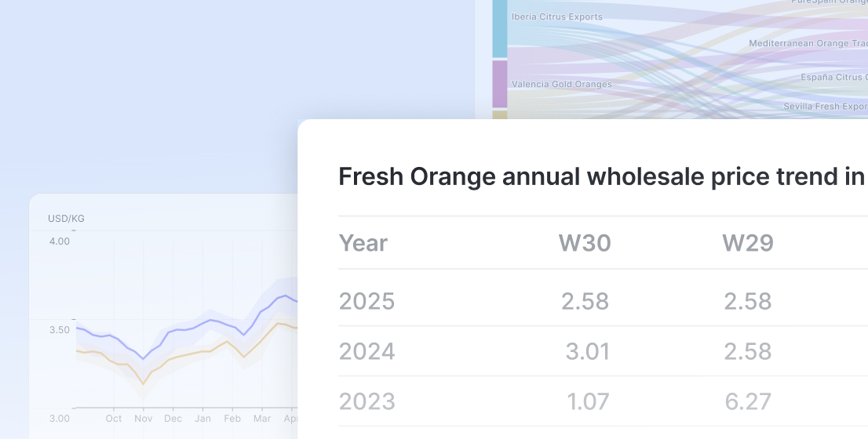
Task: Select the Iberia Citrus Exports label
Action: [556, 16]
